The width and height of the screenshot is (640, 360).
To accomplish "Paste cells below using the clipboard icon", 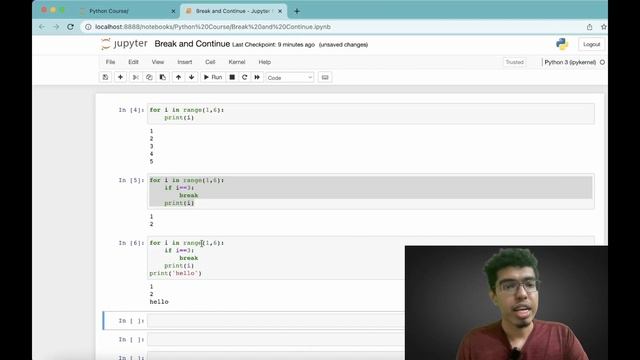I will [x=162, y=77].
